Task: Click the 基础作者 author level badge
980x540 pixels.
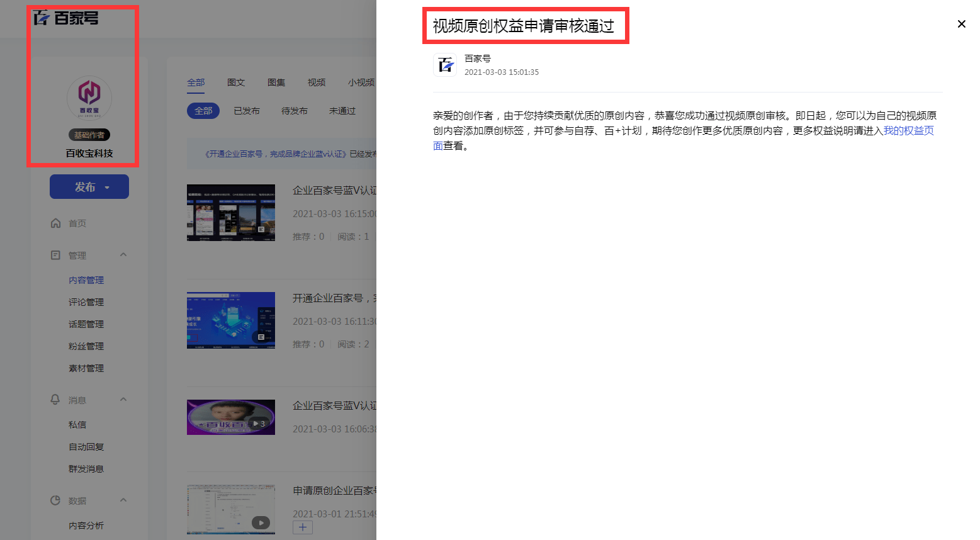Action: coord(89,135)
